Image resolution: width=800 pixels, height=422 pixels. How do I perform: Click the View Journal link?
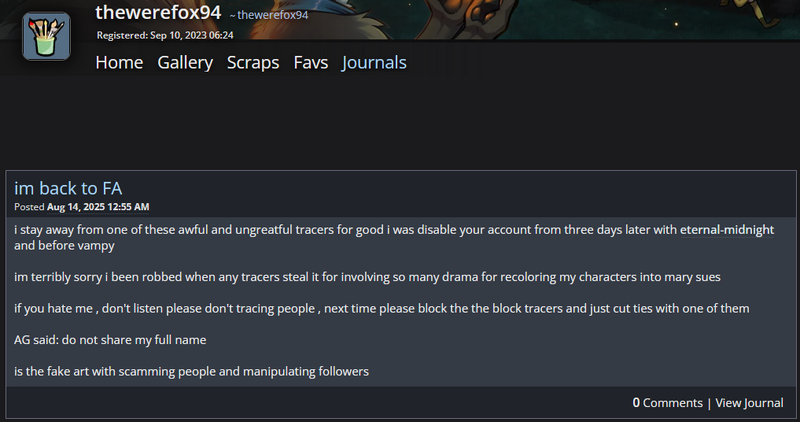pos(749,403)
